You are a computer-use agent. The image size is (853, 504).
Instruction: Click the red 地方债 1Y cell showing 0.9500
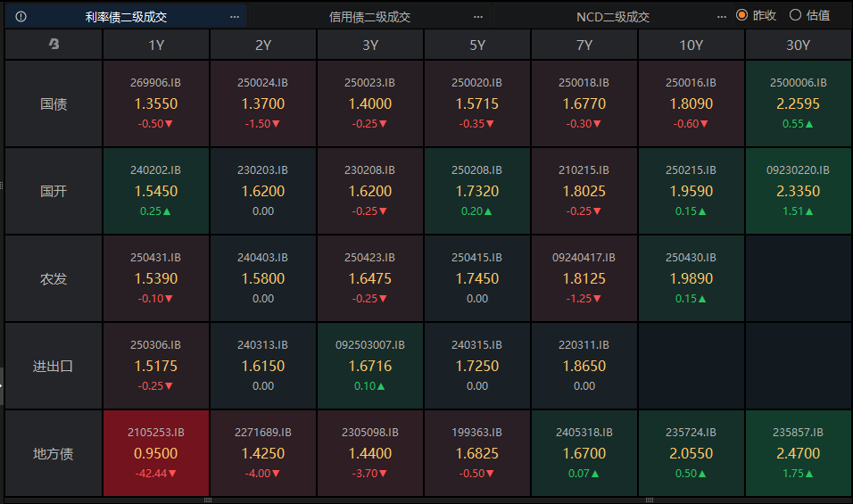(156, 453)
